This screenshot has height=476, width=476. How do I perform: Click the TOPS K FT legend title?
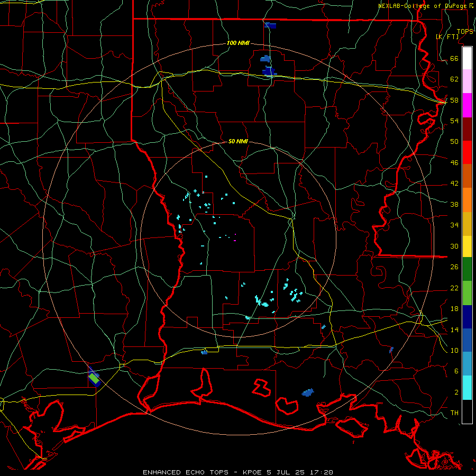454,34
